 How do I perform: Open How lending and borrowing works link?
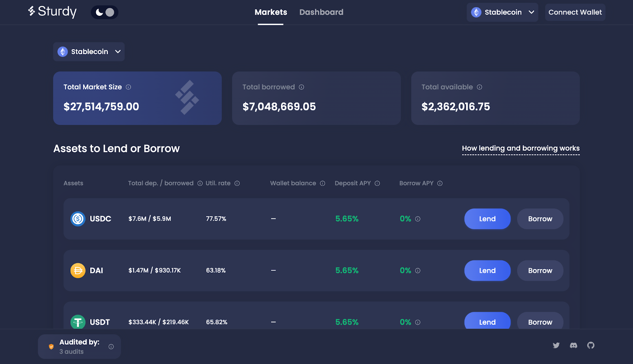(521, 148)
